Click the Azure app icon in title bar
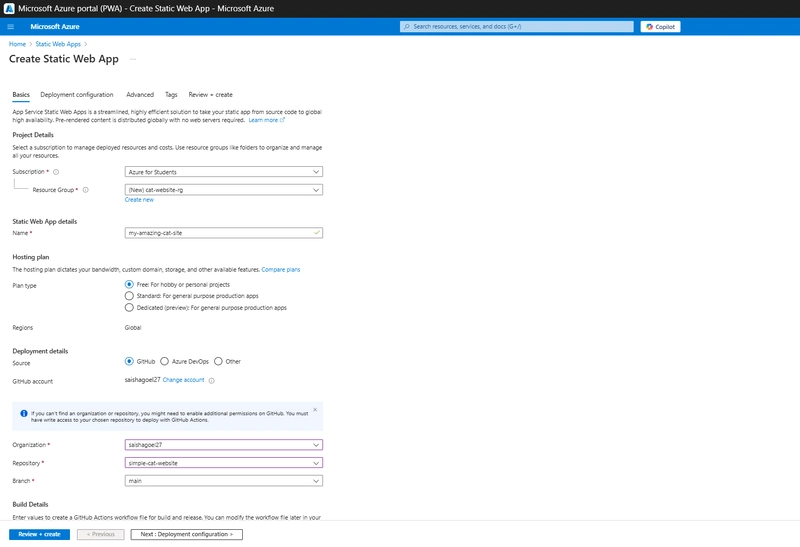This screenshot has width=800, height=547. pos(9,8)
